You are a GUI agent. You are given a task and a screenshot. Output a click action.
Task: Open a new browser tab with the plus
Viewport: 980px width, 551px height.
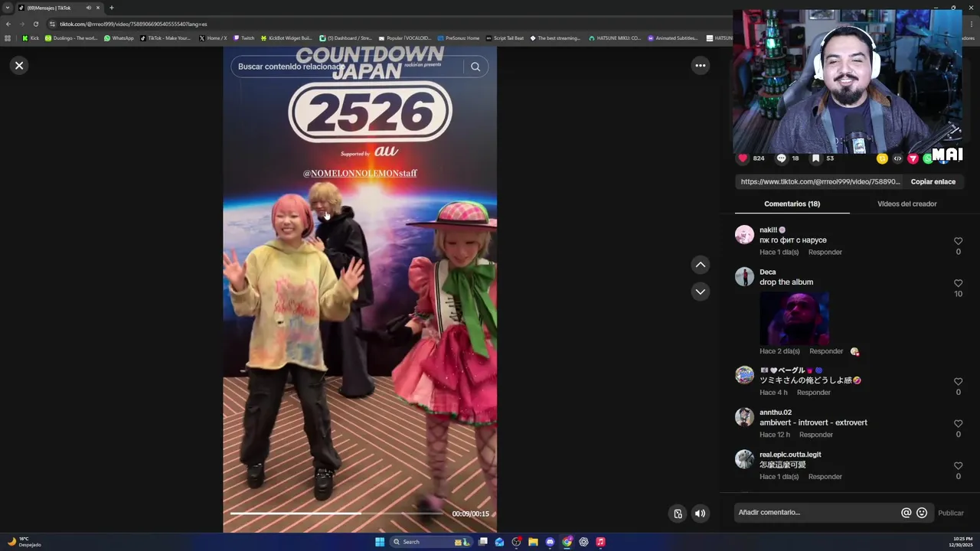111,8
